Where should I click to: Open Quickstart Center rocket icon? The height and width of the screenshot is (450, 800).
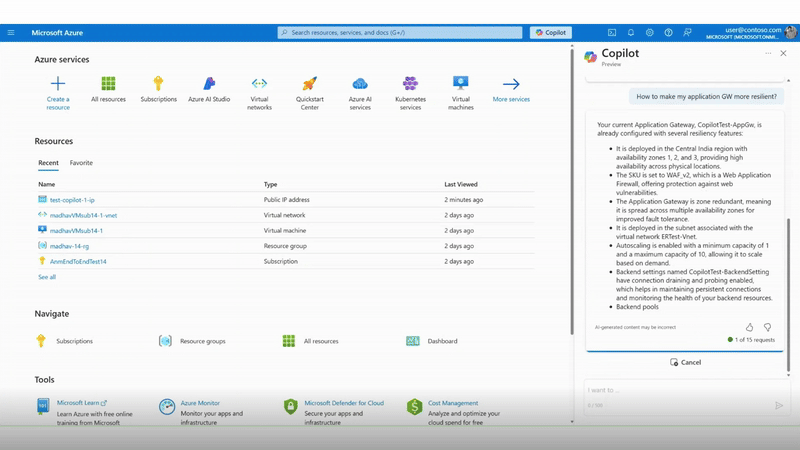tap(310, 83)
